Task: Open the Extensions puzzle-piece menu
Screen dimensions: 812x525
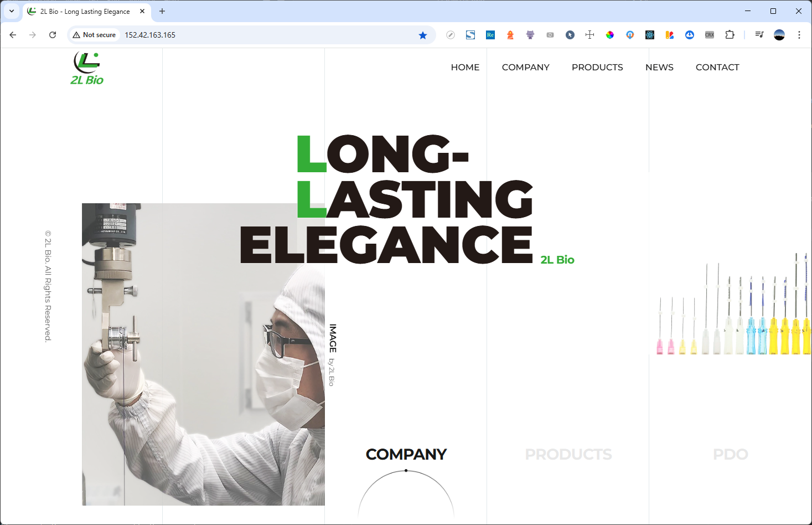Action: click(730, 35)
